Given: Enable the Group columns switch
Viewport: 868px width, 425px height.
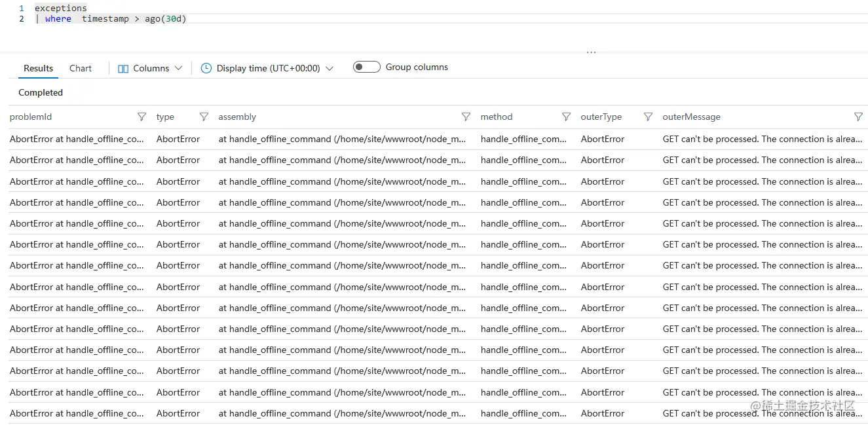Looking at the screenshot, I should pyautogui.click(x=366, y=66).
